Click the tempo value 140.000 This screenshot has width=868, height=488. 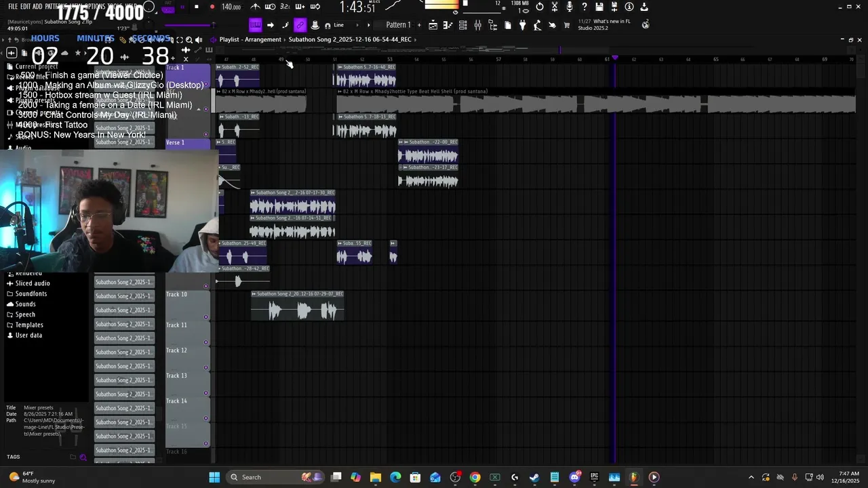pyautogui.click(x=231, y=7)
